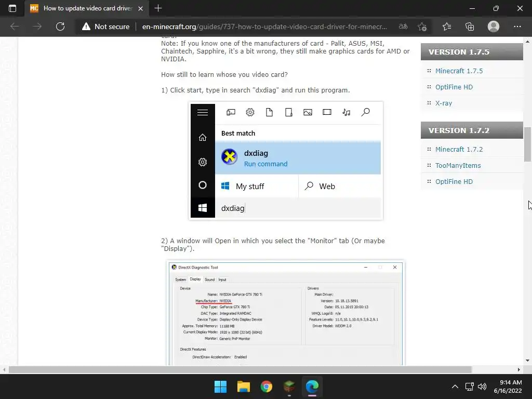532x399 pixels.
Task: Open Edge Settings and more menu
Action: [x=517, y=26]
